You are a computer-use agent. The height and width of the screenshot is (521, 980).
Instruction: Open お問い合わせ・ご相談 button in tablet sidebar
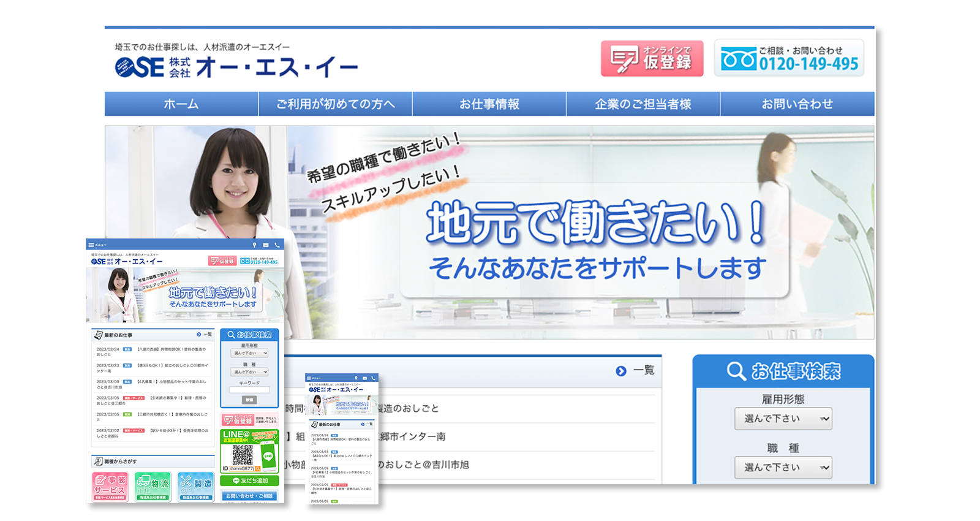click(249, 496)
